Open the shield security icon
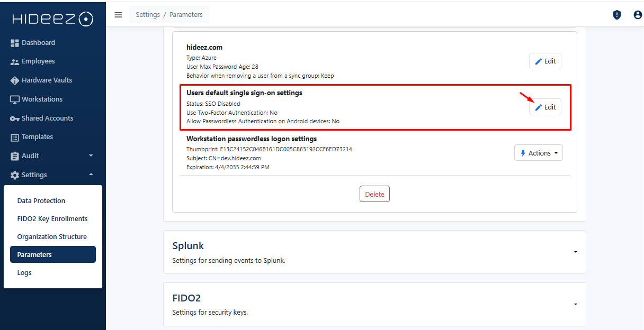Screen dimensions: 644x330 point(617,15)
